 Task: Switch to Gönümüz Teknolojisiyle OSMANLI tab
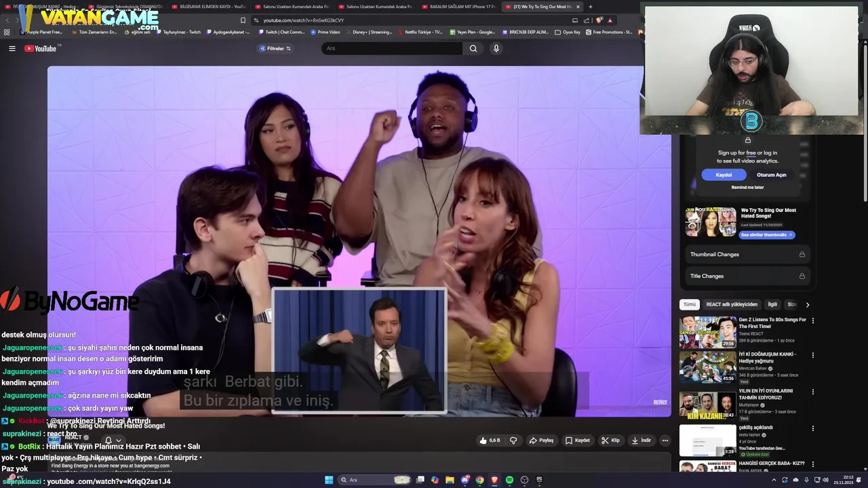click(125, 7)
